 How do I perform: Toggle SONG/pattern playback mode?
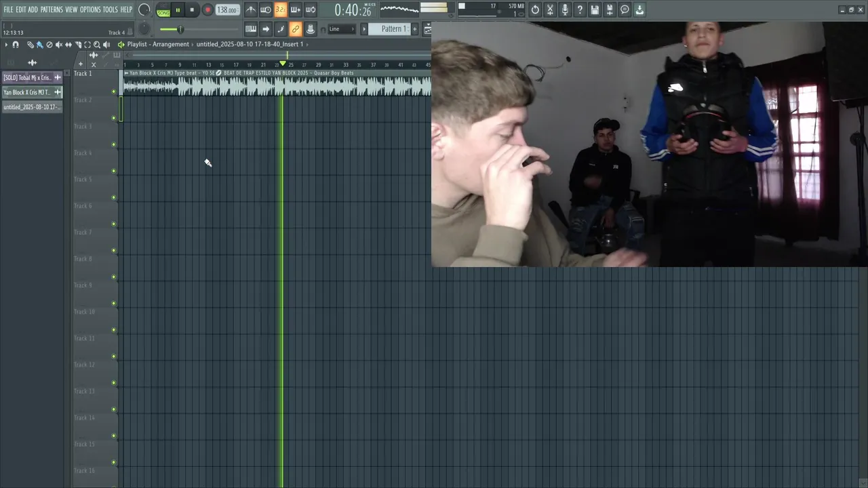(163, 11)
